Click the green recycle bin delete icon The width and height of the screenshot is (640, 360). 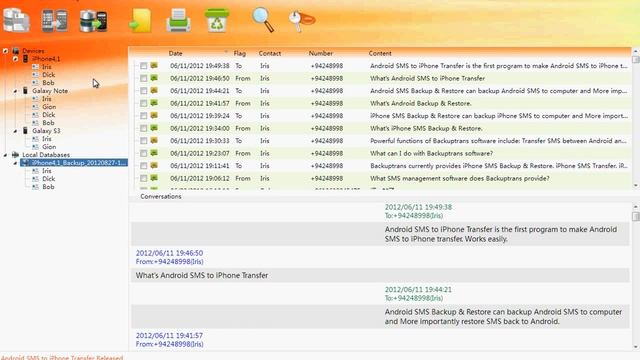tap(217, 20)
